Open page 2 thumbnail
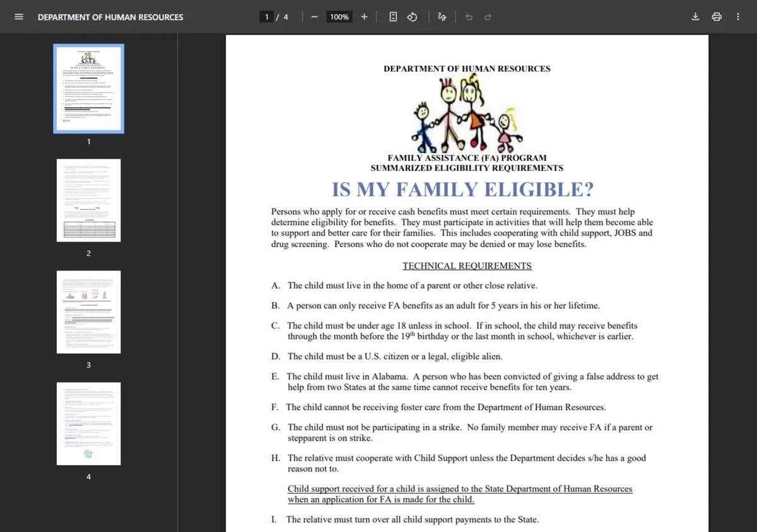This screenshot has height=532, width=757. 88,200
